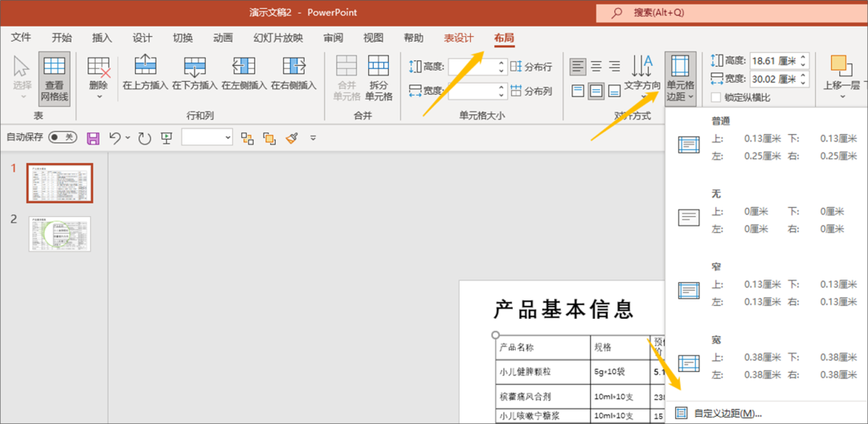868x424 pixels.
Task: Open Bring Forward (上移一层) option
Action: coord(841,77)
